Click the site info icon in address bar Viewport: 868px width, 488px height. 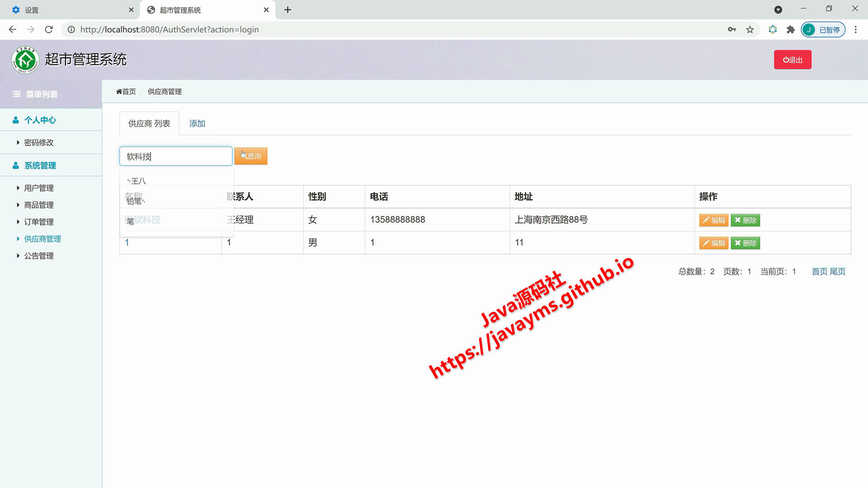tap(71, 29)
